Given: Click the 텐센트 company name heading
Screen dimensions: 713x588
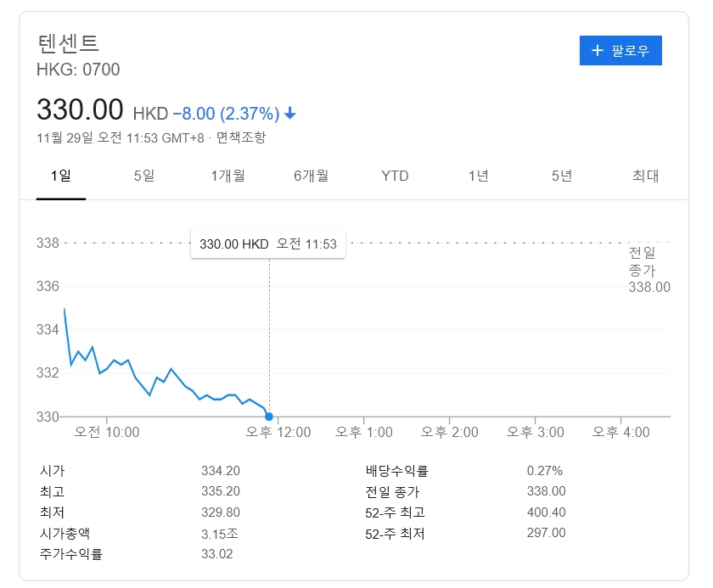Looking at the screenshot, I should [67, 41].
